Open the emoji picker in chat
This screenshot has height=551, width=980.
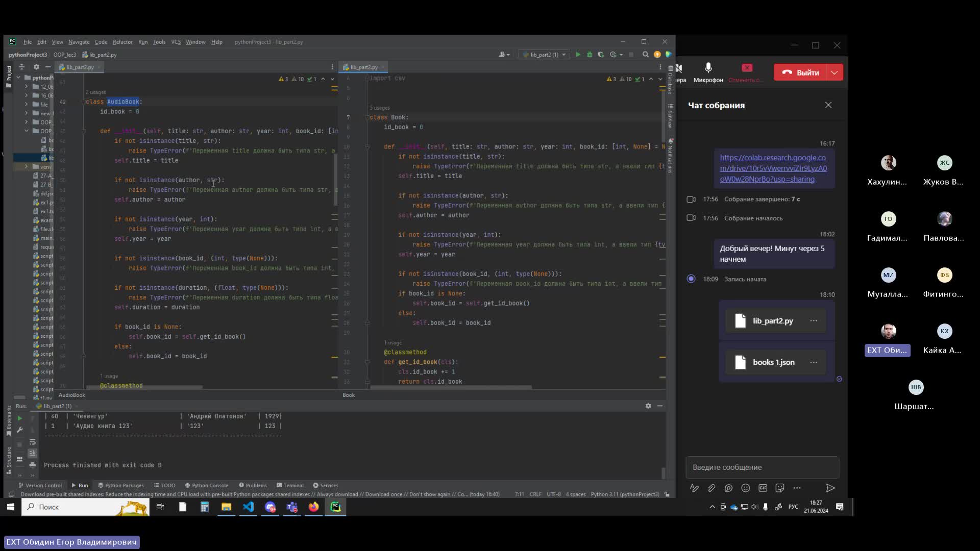pyautogui.click(x=746, y=488)
